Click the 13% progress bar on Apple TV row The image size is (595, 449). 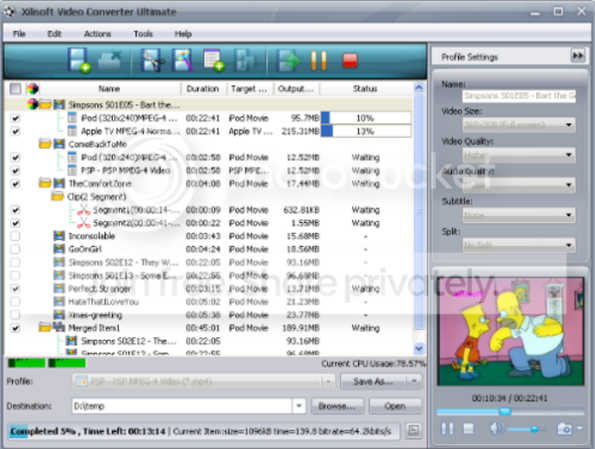click(x=366, y=131)
